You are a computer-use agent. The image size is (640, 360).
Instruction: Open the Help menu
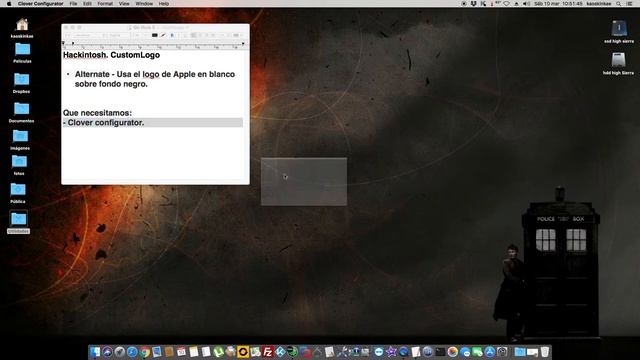164,4
